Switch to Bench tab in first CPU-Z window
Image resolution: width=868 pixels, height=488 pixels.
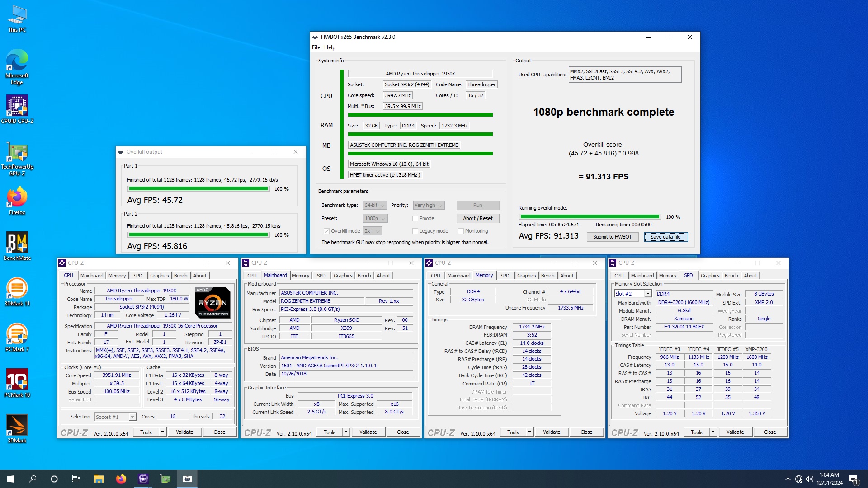pyautogui.click(x=180, y=276)
